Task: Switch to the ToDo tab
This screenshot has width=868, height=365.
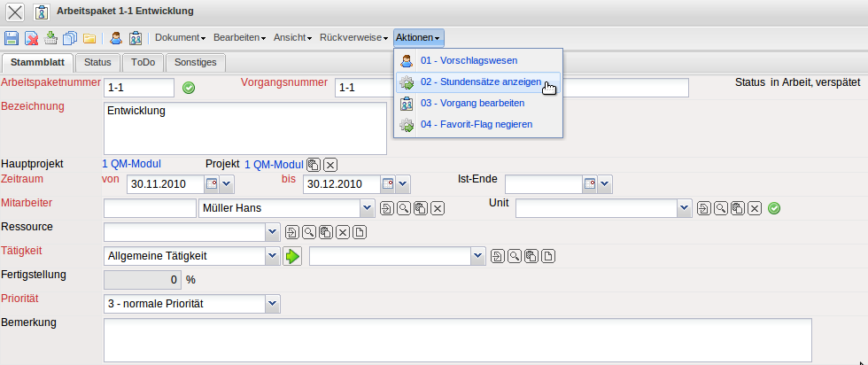Action: click(143, 63)
